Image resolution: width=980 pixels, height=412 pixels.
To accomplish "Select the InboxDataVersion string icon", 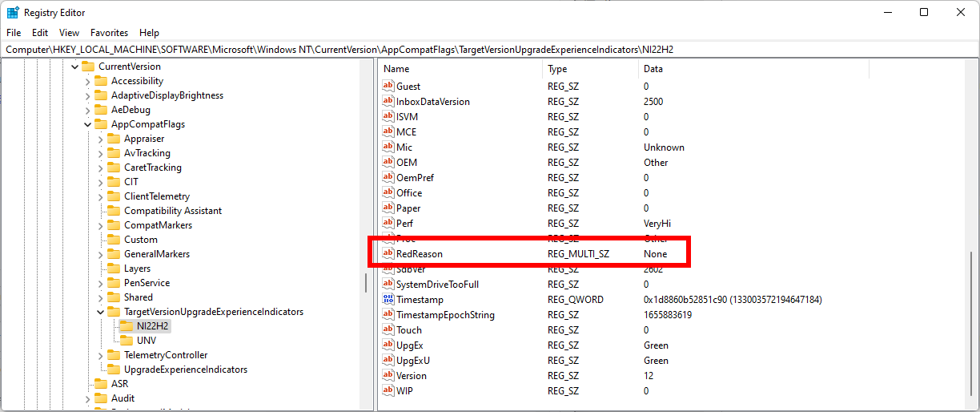I will click(388, 102).
